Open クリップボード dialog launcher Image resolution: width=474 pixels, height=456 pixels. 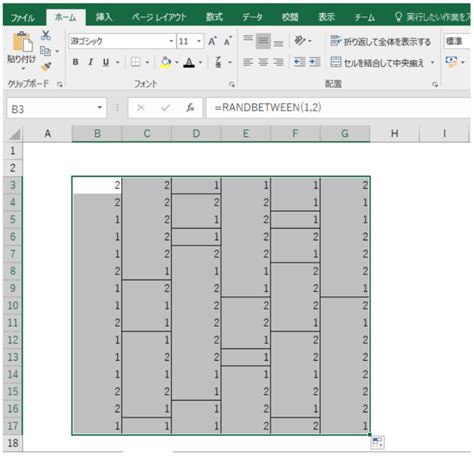point(60,84)
